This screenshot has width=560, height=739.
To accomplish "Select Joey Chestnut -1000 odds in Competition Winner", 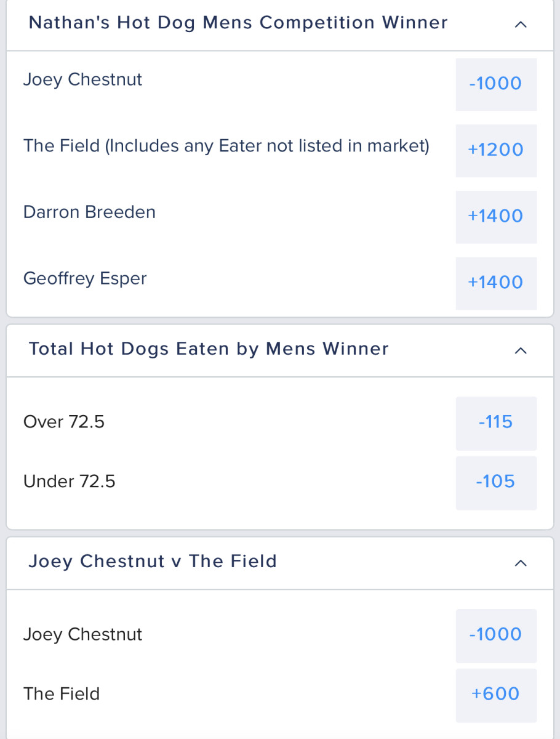I will pos(496,84).
